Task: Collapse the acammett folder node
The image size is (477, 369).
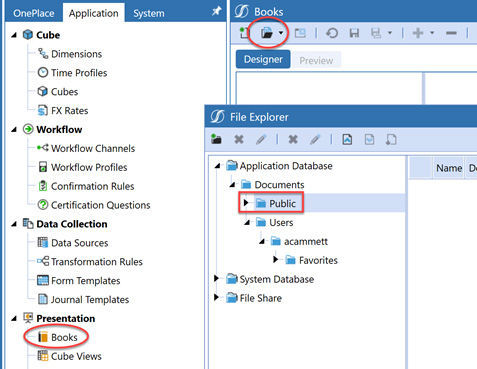Action: (262, 241)
